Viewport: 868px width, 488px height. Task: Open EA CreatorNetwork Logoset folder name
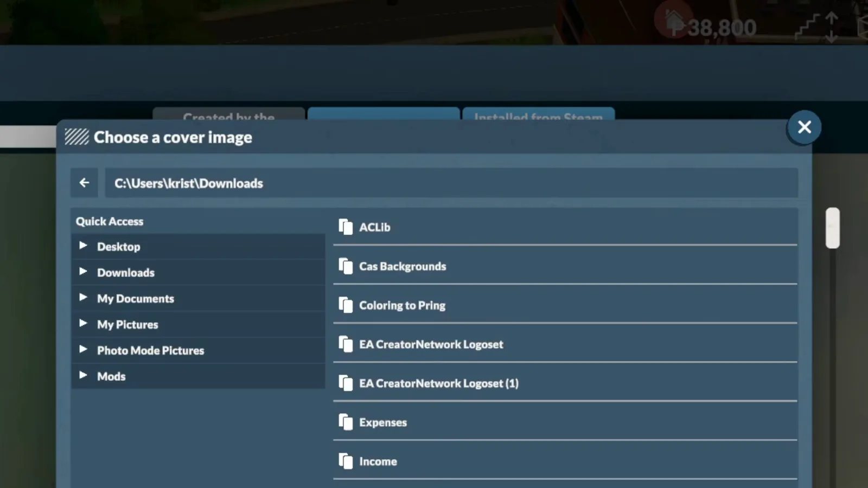point(431,344)
